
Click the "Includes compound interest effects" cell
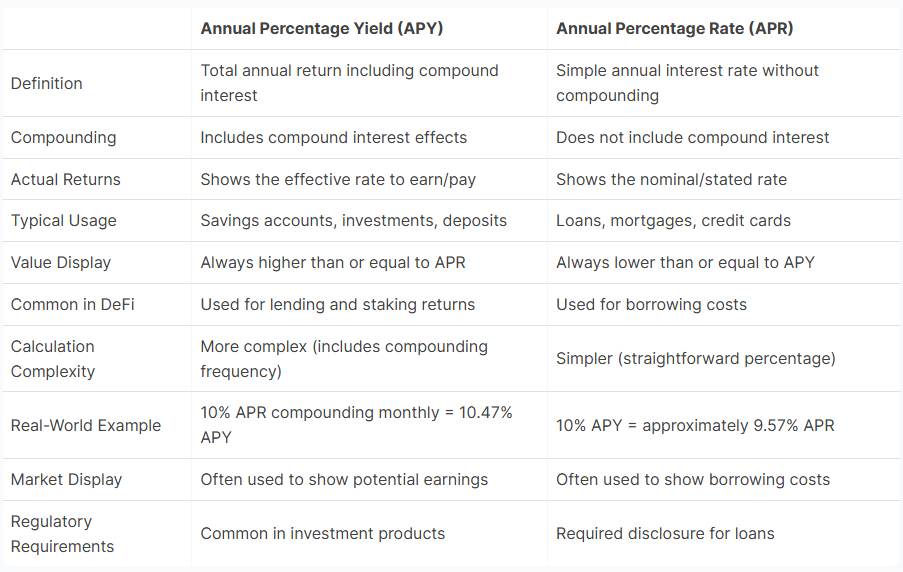point(333,137)
